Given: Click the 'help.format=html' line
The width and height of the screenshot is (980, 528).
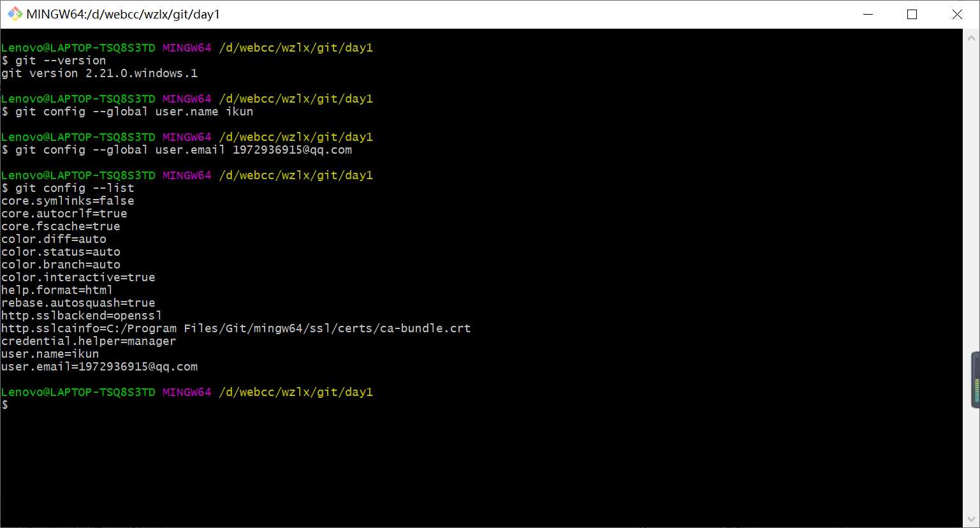Looking at the screenshot, I should (57, 290).
